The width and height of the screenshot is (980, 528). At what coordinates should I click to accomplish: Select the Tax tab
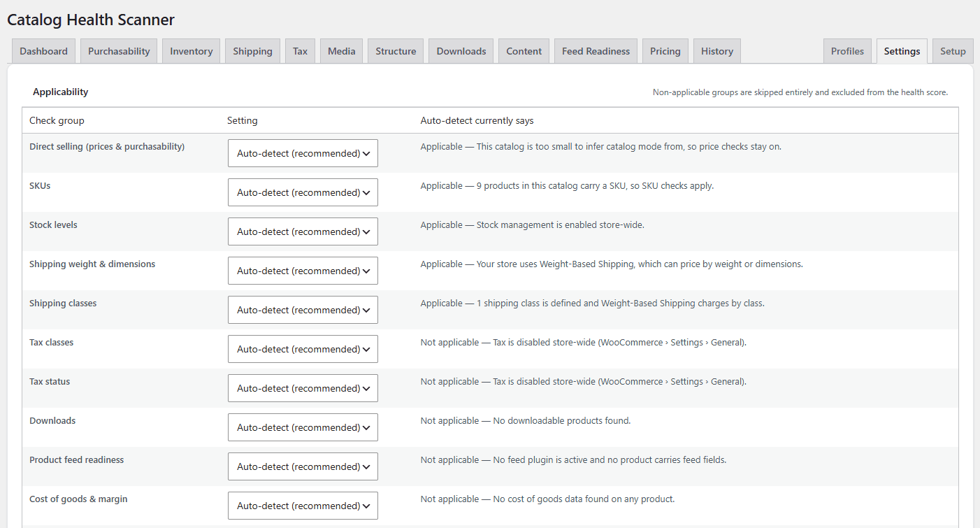300,51
